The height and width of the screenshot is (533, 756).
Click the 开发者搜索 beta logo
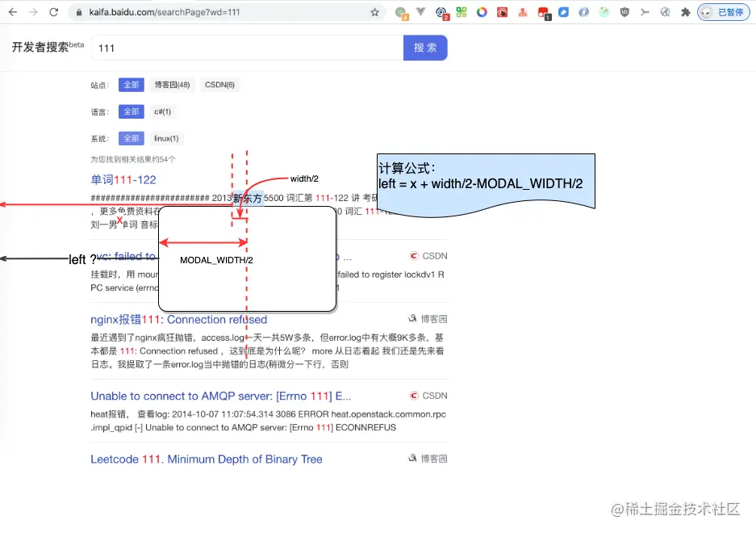point(48,46)
